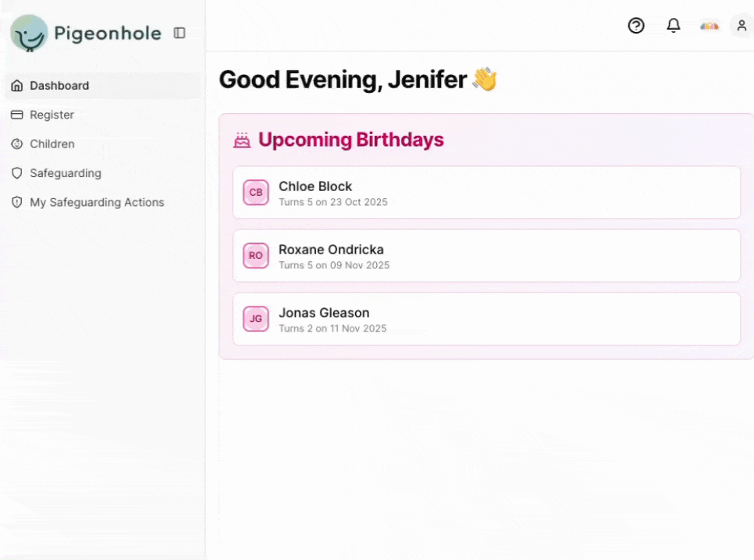The height and width of the screenshot is (560, 754).
Task: Select Jonas Gleason's birthday entry
Action: 485,319
